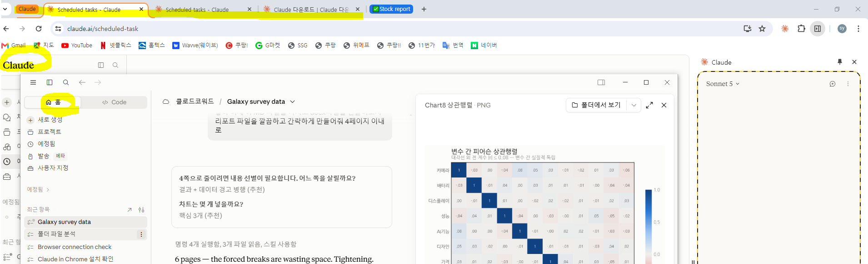The height and width of the screenshot is (264, 868).
Task: Select the second Scheduled tasks browser tab
Action: [203, 10]
